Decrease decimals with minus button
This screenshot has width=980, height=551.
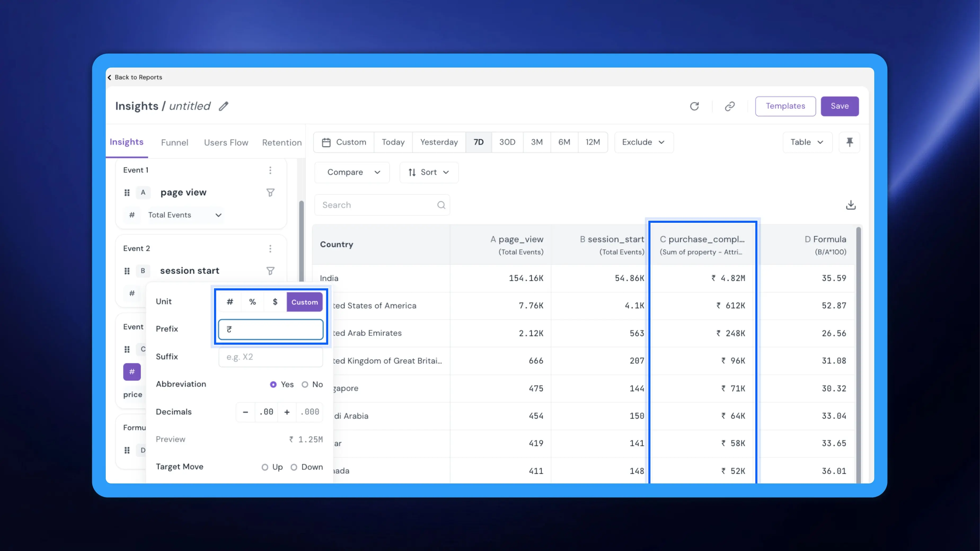coord(245,412)
